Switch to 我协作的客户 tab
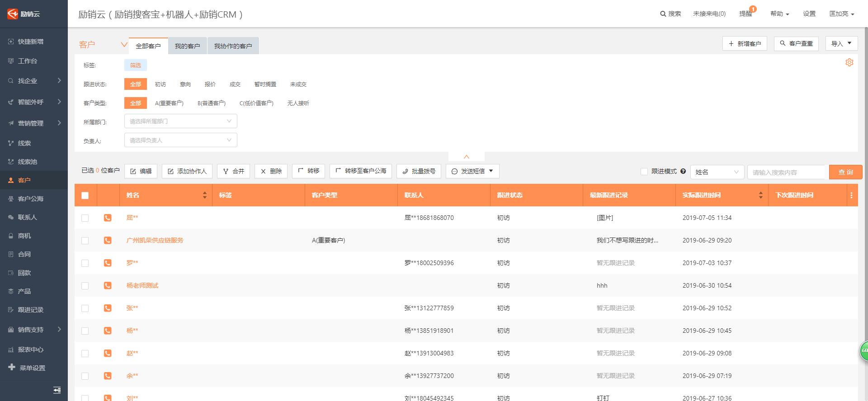The width and height of the screenshot is (868, 401). pyautogui.click(x=233, y=46)
